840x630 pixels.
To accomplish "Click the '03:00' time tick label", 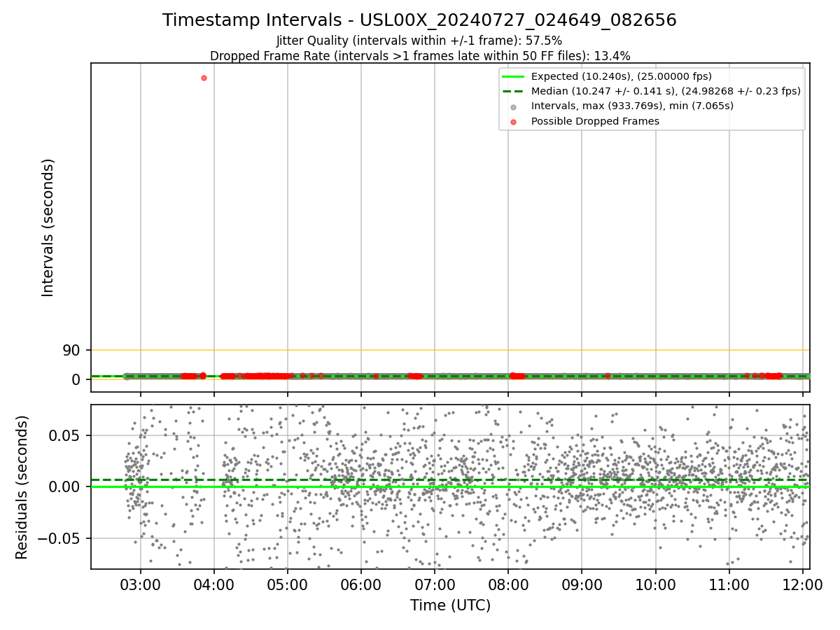I will [x=141, y=584].
